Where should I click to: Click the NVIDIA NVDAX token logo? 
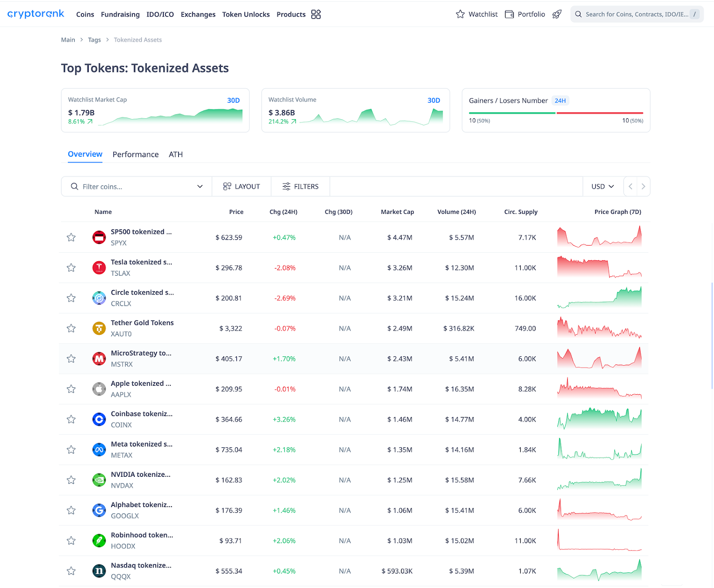coord(99,480)
